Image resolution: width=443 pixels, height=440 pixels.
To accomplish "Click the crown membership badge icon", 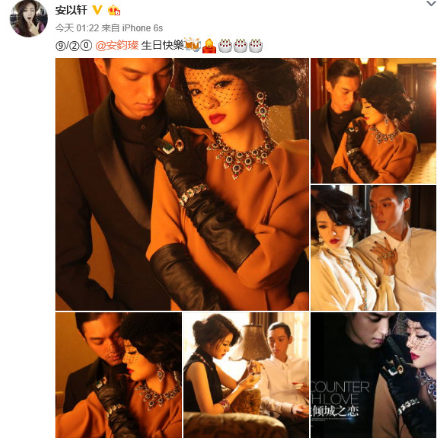I will click(114, 10).
